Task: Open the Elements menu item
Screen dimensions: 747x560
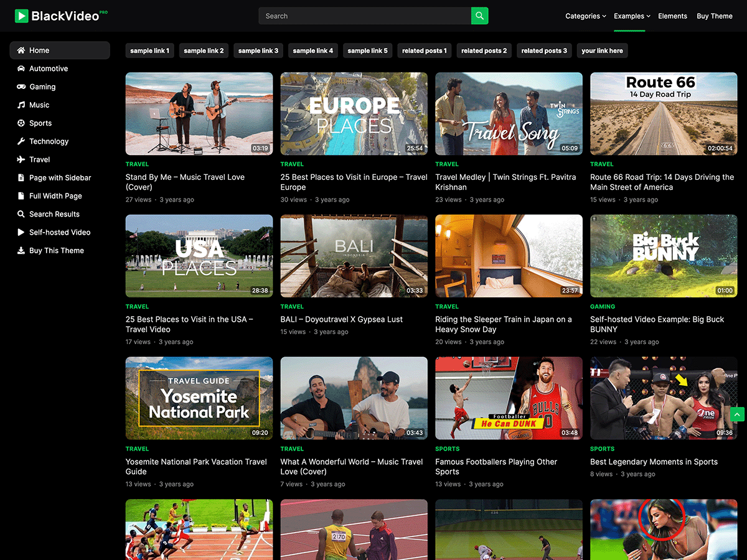Action: (x=672, y=16)
